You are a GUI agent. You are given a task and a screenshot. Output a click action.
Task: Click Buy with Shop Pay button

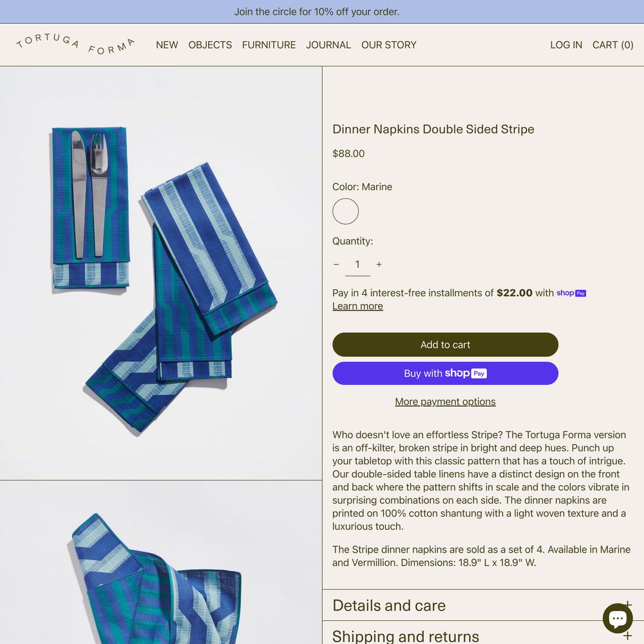[445, 374]
